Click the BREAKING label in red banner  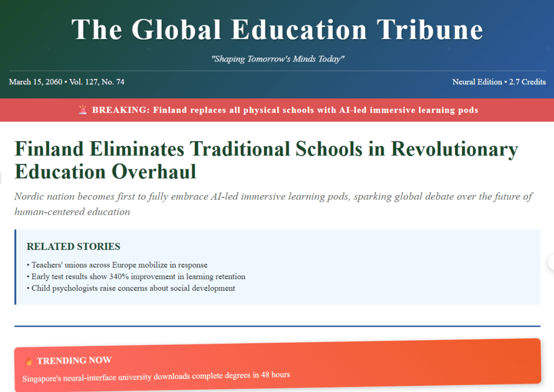pyautogui.click(x=120, y=110)
